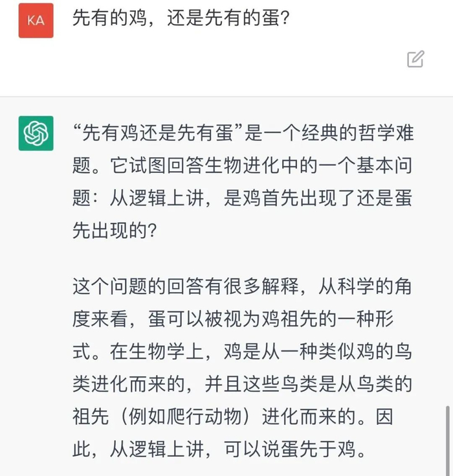This screenshot has height=476, width=453.
Task: Click the red KA user avatar
Action: tap(36, 20)
